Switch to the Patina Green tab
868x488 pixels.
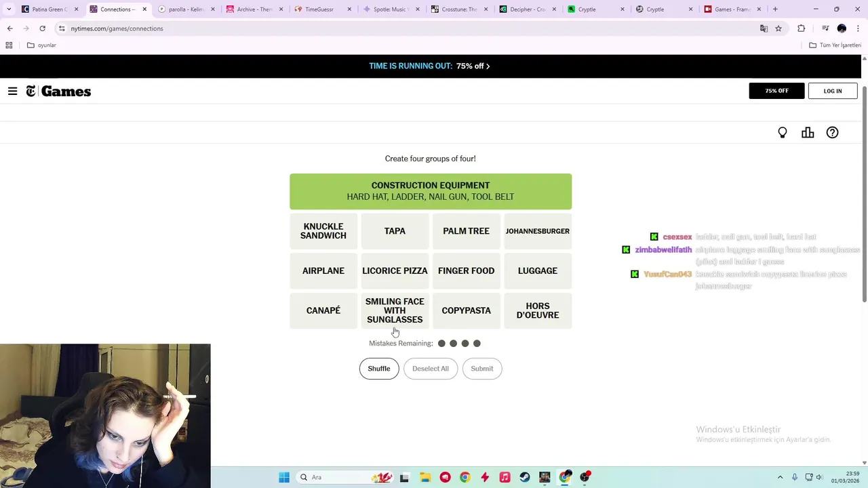pyautogui.click(x=50, y=9)
